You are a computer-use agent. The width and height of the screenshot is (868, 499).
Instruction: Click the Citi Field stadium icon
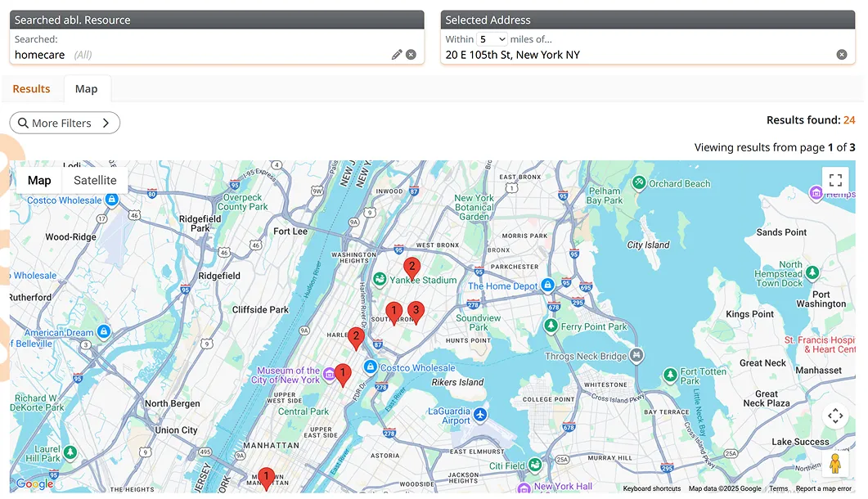coord(535,465)
